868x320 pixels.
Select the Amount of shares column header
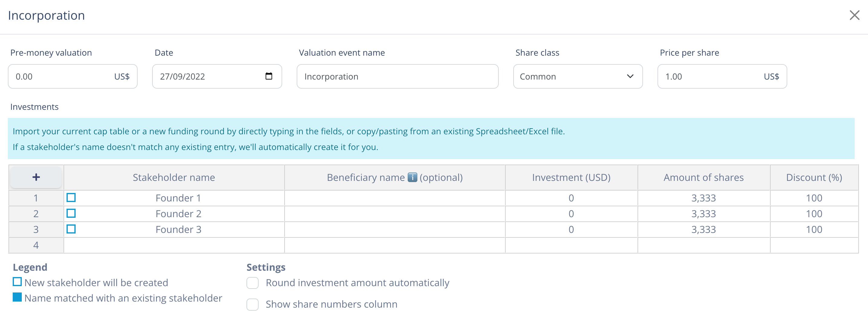(703, 178)
